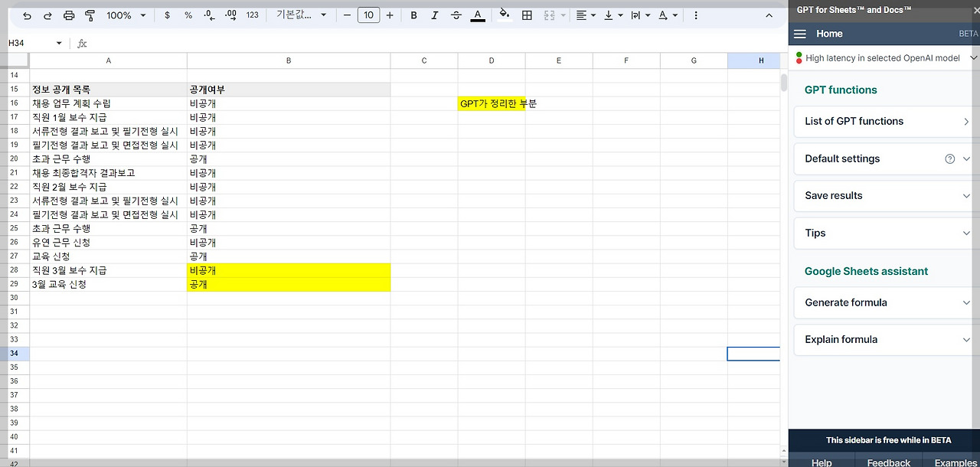980x467 pixels.
Task: Open the text color picker
Action: click(x=478, y=15)
